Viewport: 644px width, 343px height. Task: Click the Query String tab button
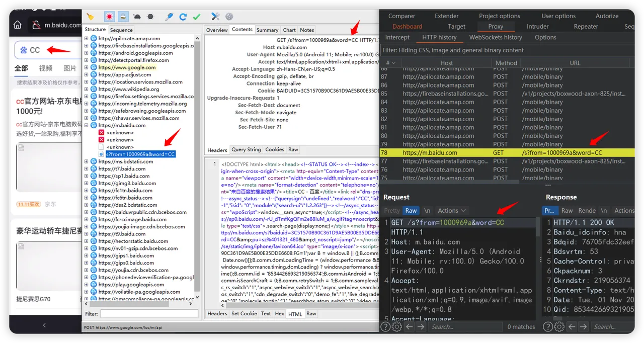click(246, 150)
